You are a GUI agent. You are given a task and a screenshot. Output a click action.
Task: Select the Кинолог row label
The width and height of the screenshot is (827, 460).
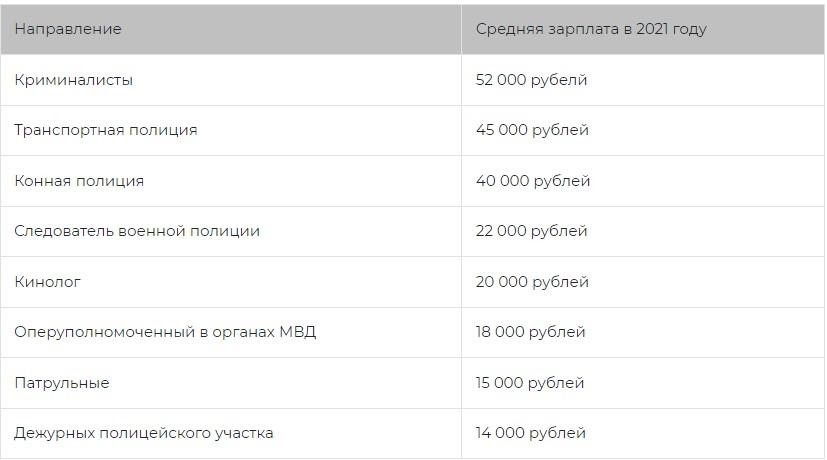coord(47,282)
